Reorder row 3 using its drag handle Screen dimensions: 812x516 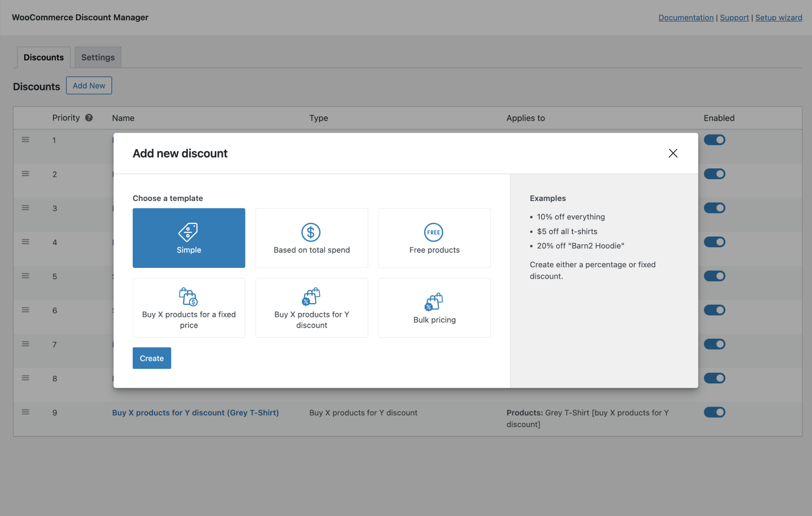25,207
